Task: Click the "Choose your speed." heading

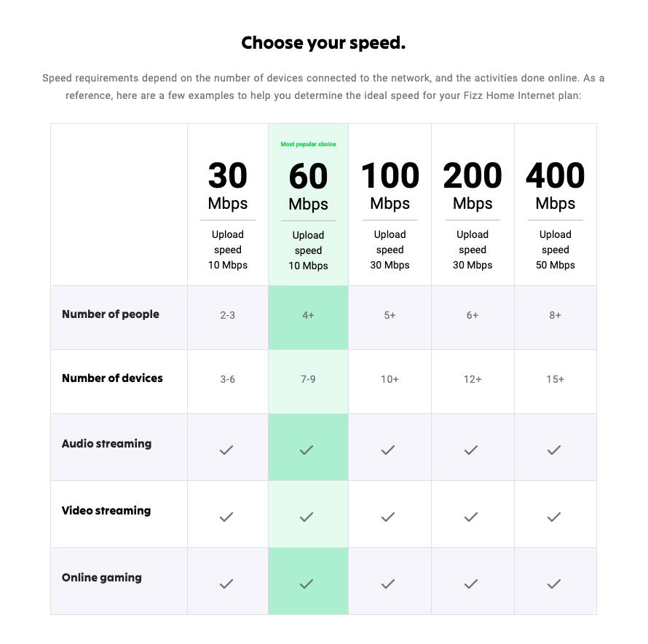Action: point(323,43)
